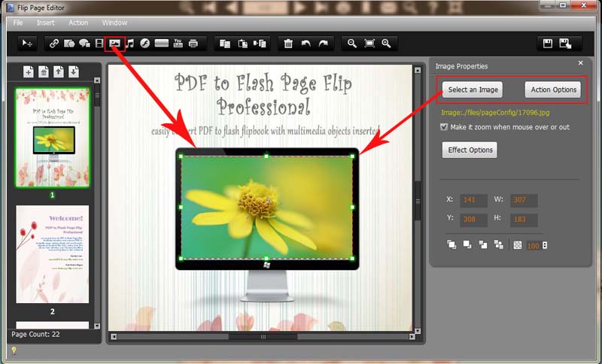The width and height of the screenshot is (602, 364).
Task: Click the canvas scroll right arrow
Action: click(412, 337)
